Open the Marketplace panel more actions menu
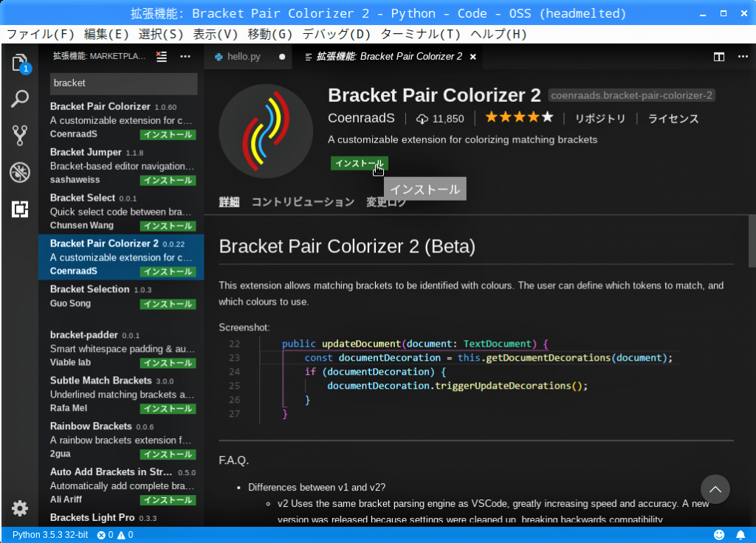Image resolution: width=756 pixels, height=543 pixels. pyautogui.click(x=185, y=56)
